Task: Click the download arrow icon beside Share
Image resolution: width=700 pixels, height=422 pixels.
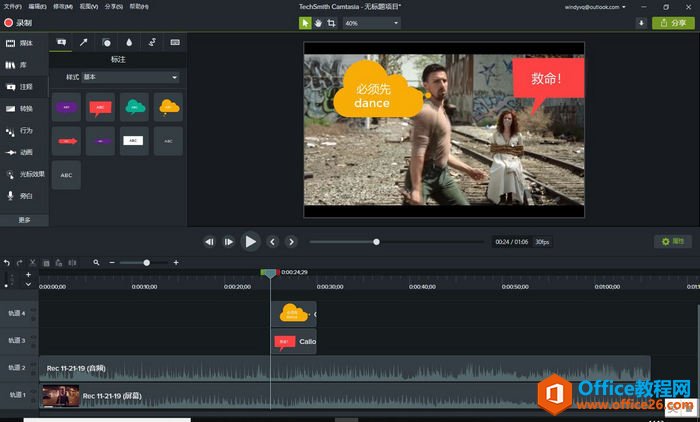Action: (641, 22)
